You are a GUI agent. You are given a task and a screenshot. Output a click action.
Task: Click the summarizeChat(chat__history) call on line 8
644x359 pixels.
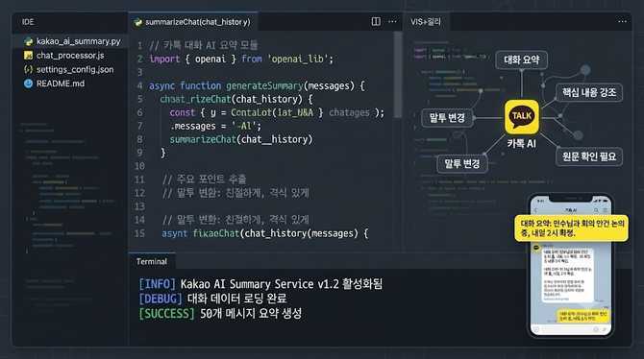coord(241,139)
